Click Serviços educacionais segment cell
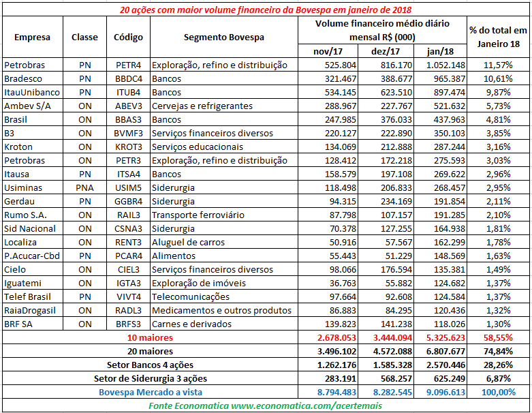Screen dimensions: 532x413 224,147
